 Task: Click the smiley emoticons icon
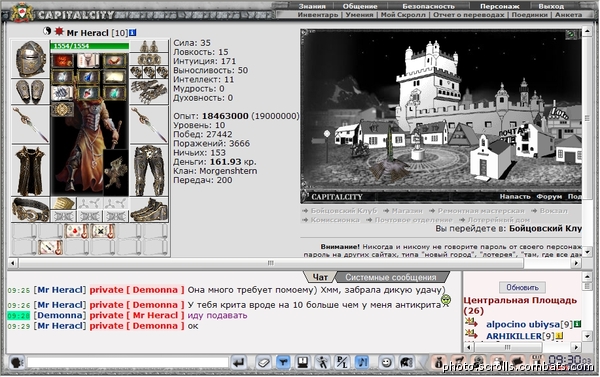pyautogui.click(x=387, y=362)
